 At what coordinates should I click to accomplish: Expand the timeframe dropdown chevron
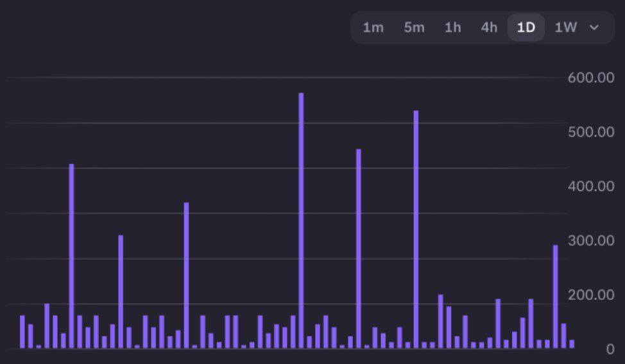pos(594,28)
